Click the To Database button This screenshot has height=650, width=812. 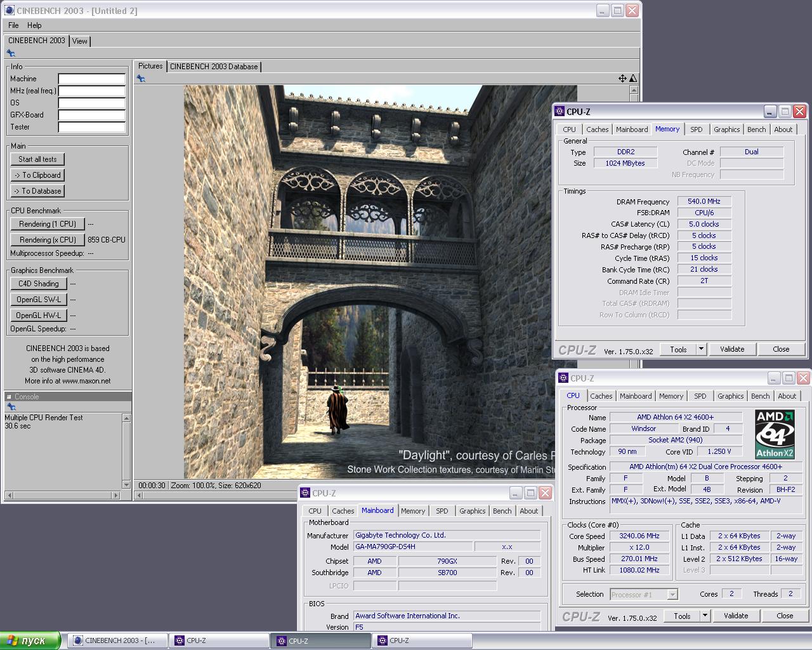37,191
